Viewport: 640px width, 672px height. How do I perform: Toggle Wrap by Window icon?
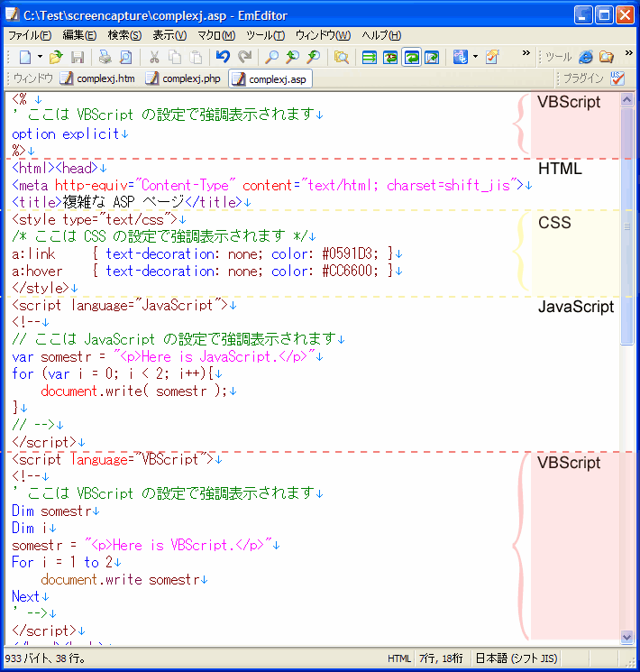click(411, 57)
